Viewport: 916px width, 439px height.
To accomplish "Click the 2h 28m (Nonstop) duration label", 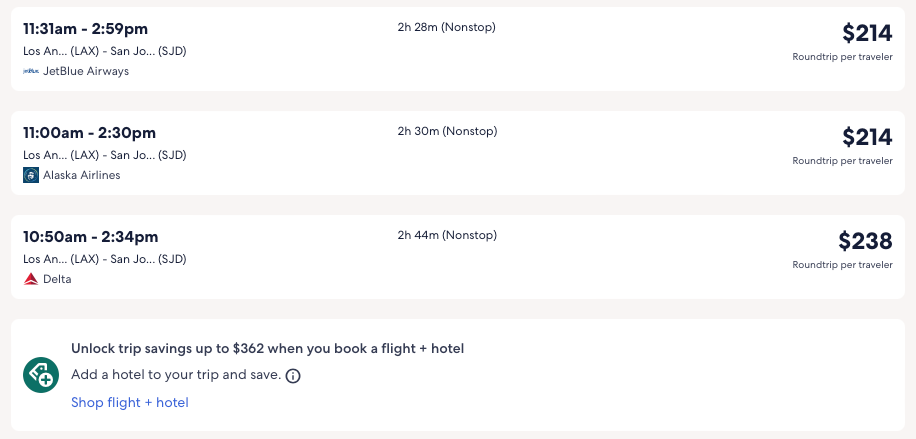I will (x=446, y=27).
